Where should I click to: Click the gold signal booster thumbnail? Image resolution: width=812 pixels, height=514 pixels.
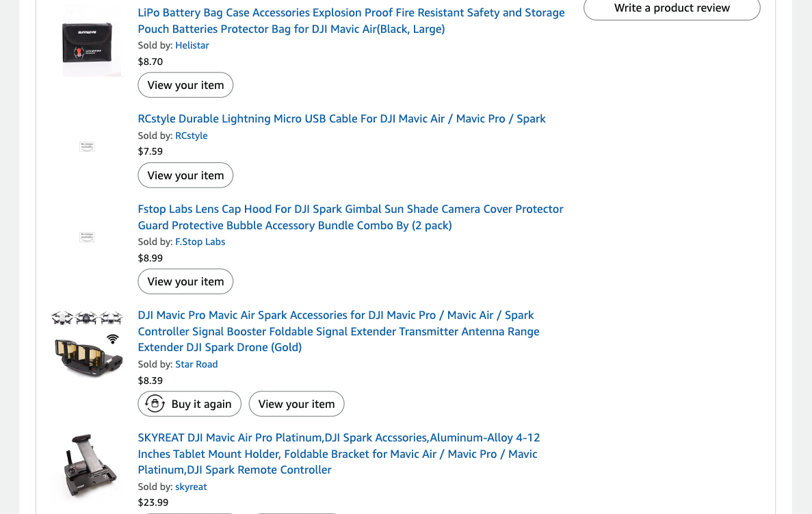[87, 346]
